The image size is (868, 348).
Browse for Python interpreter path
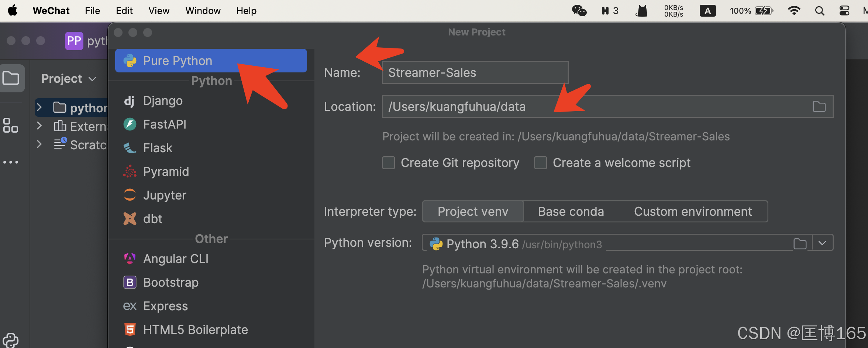tap(800, 243)
